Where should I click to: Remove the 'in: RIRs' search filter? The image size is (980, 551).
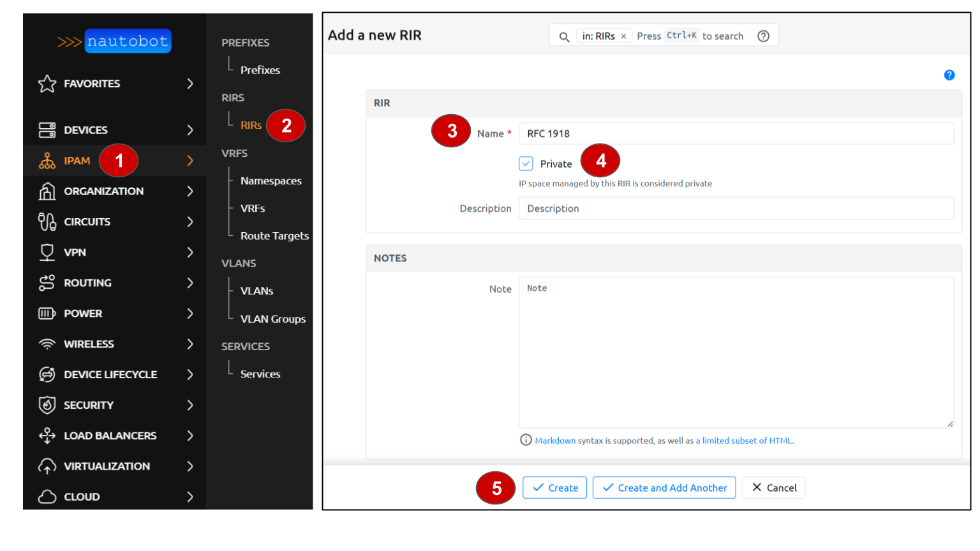pos(623,36)
